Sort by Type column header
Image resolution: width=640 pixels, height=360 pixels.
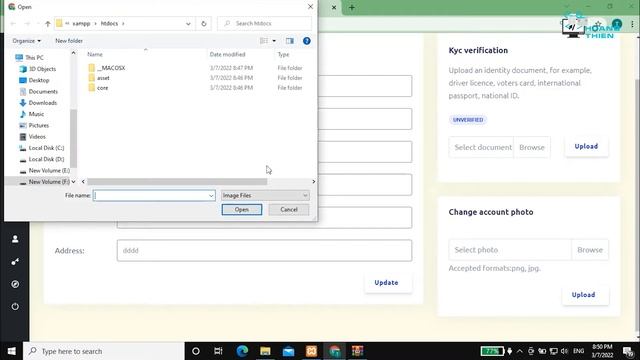click(283, 54)
